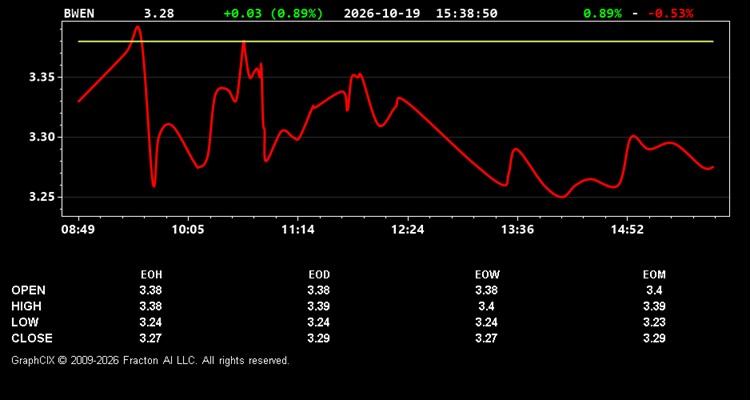Click the 3.35 price axis label

click(41, 78)
